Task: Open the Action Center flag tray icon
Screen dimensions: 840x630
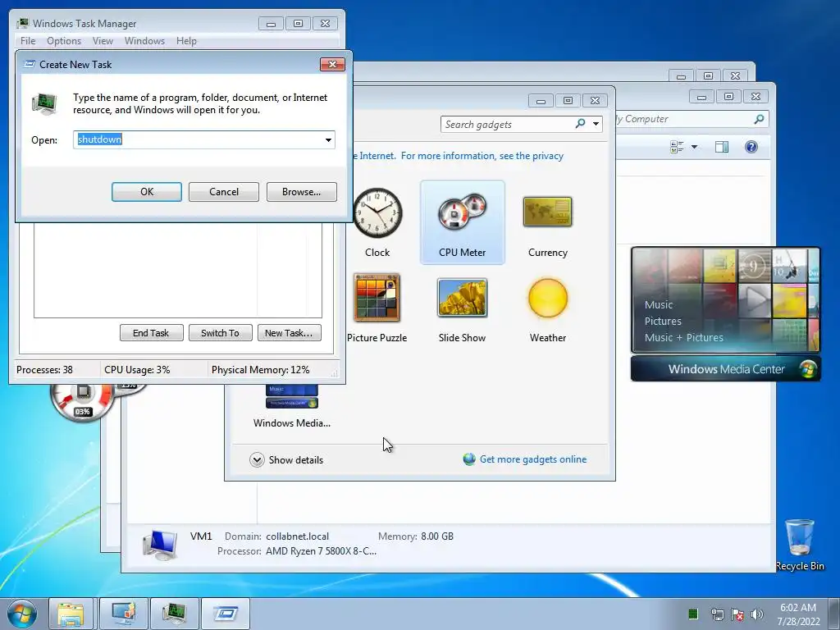Action: 737,614
